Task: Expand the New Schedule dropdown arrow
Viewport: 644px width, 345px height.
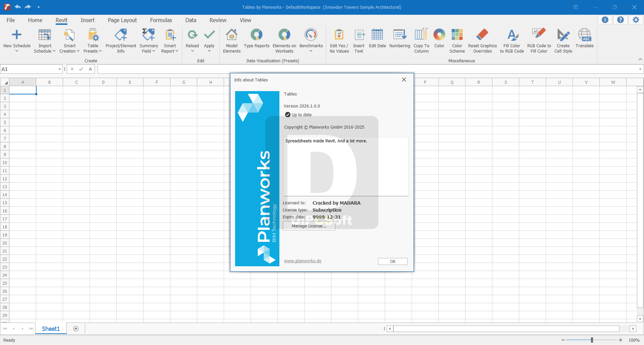Action: tap(17, 51)
